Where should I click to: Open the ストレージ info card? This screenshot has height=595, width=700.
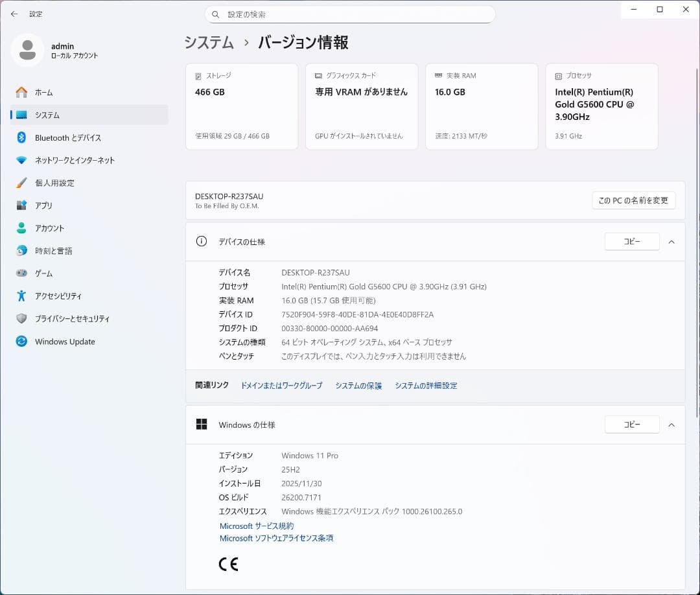[241, 106]
